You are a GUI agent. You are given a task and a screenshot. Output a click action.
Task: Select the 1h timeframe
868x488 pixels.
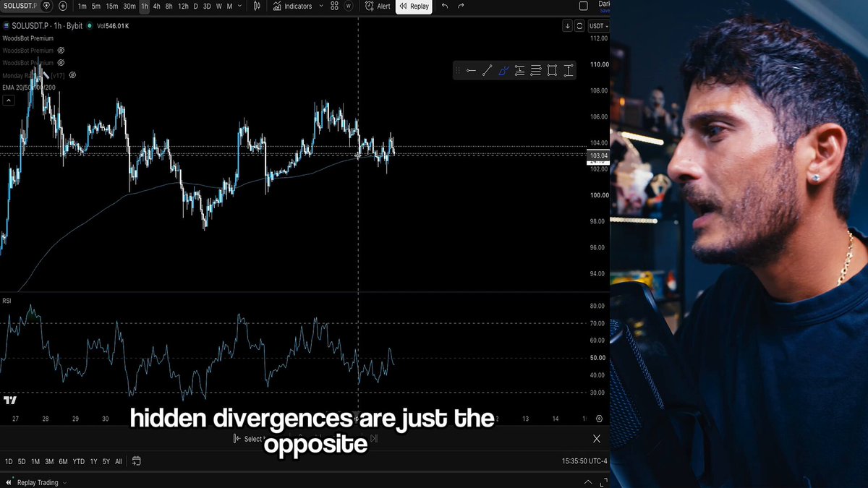click(x=145, y=7)
